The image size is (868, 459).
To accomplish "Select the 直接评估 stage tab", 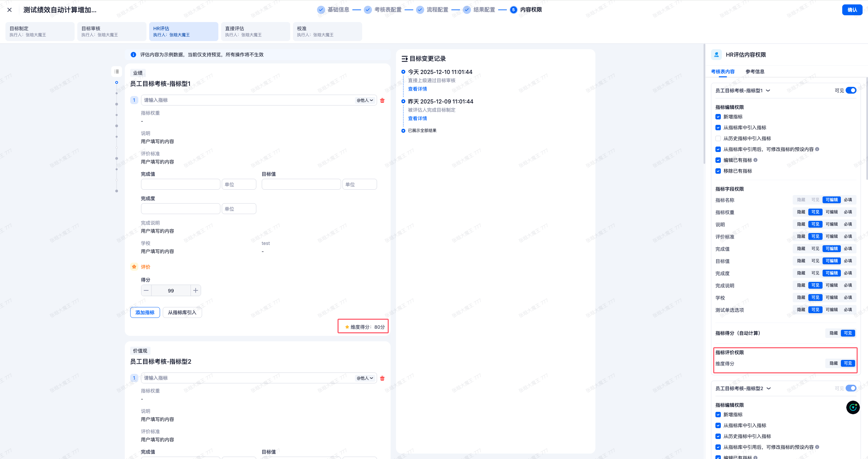I will pos(255,31).
